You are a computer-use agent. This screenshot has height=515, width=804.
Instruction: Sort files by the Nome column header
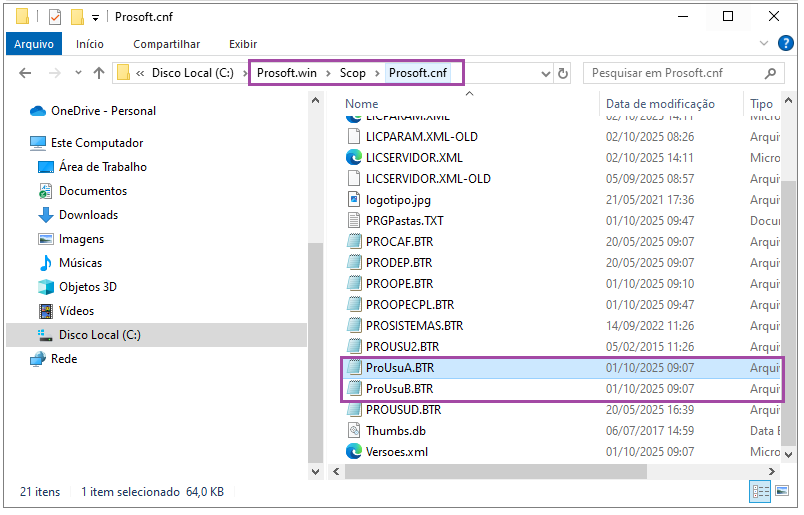pyautogui.click(x=362, y=104)
